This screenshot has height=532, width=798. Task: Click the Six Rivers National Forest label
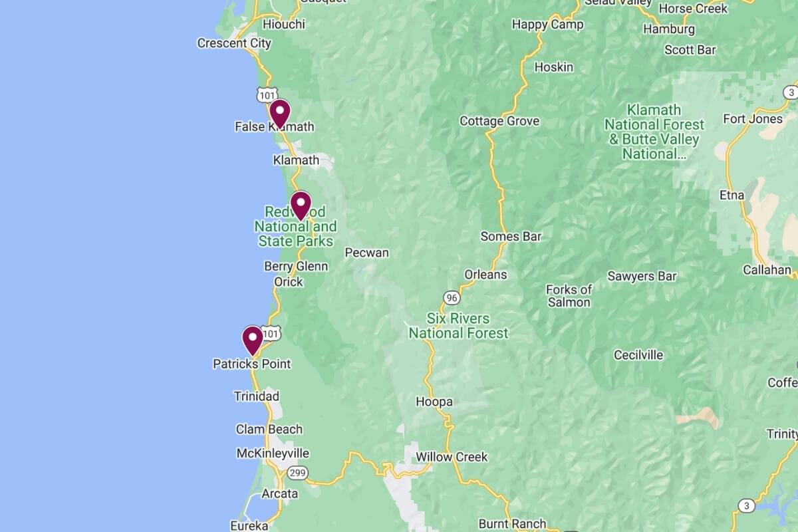[458, 326]
